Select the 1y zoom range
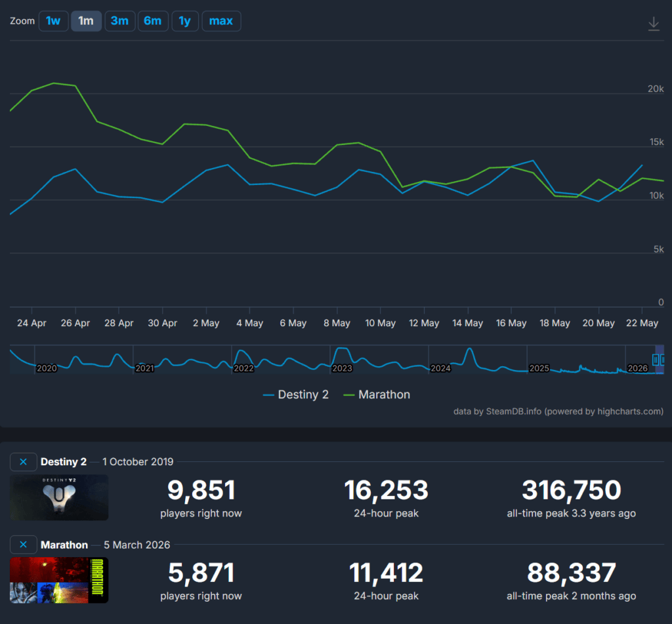The height and width of the screenshot is (624, 672). (x=184, y=21)
